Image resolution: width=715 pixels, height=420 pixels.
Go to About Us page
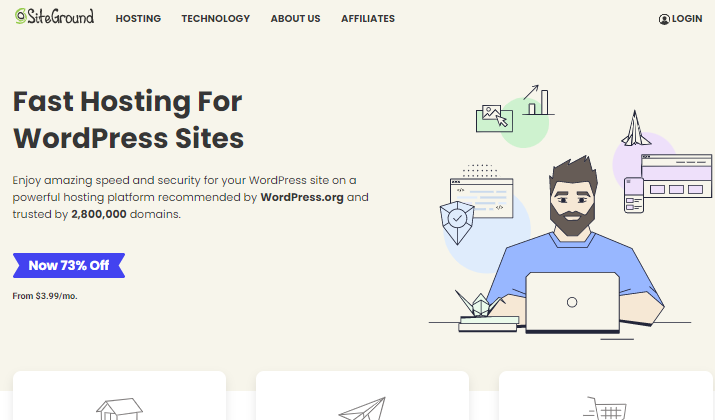(295, 19)
